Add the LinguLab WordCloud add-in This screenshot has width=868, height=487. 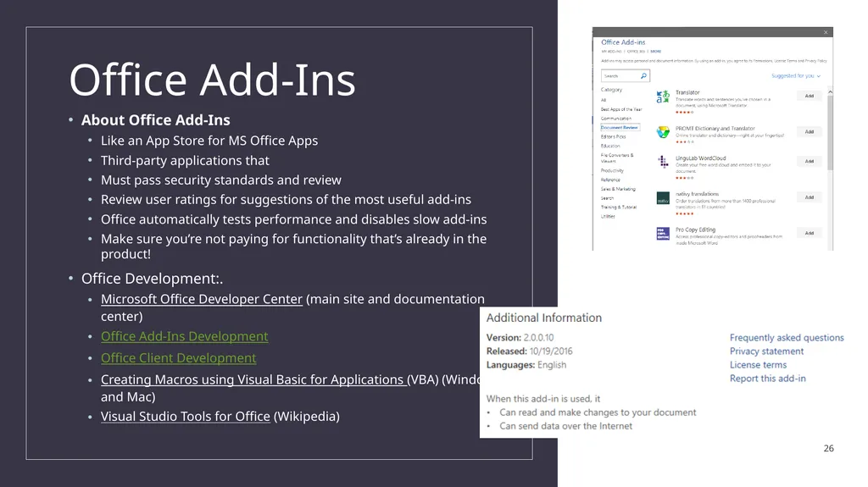click(810, 161)
